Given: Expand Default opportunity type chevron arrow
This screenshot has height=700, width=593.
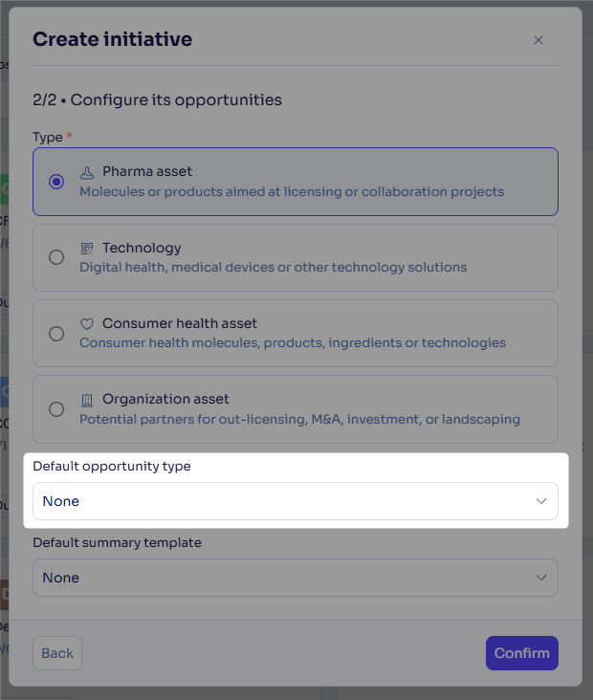Looking at the screenshot, I should (x=541, y=501).
